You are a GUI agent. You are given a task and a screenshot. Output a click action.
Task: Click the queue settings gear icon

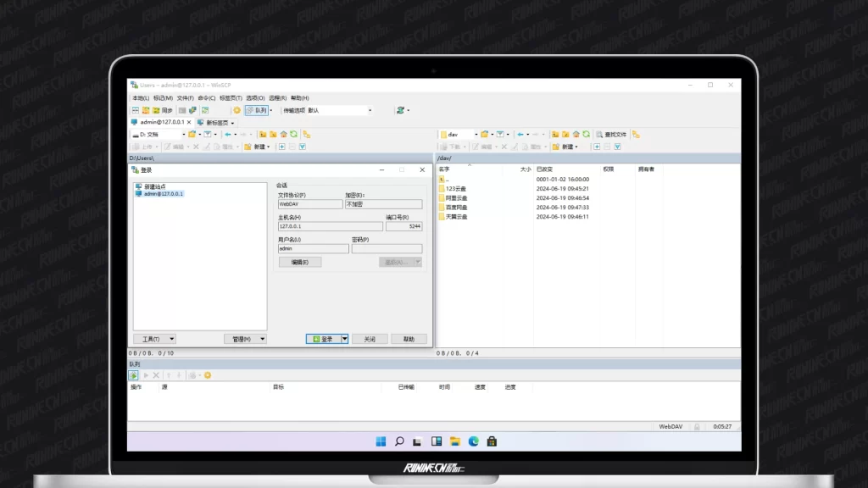click(207, 375)
